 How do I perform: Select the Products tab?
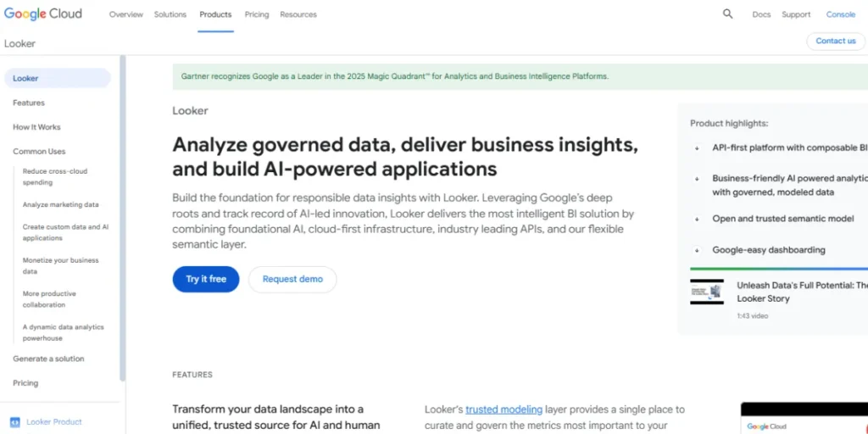point(215,14)
